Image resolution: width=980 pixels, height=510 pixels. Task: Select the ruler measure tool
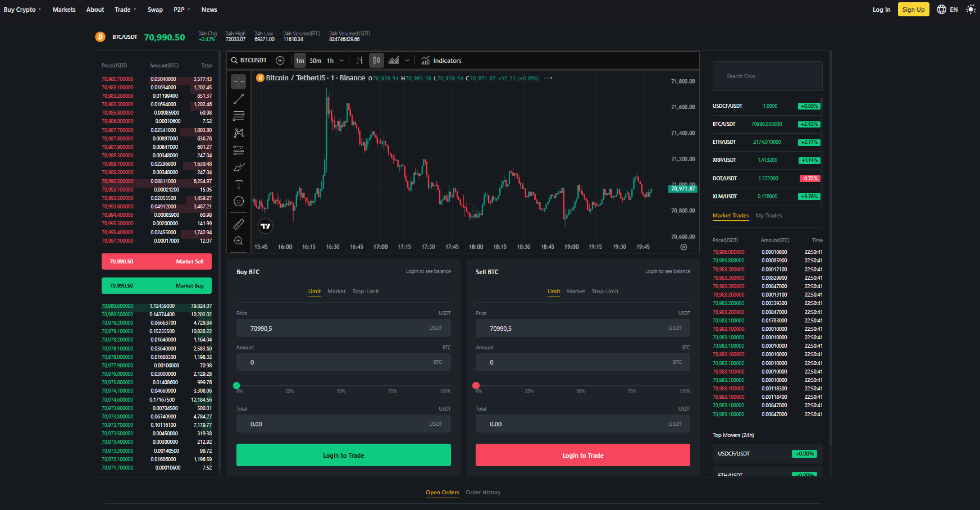[x=239, y=224]
